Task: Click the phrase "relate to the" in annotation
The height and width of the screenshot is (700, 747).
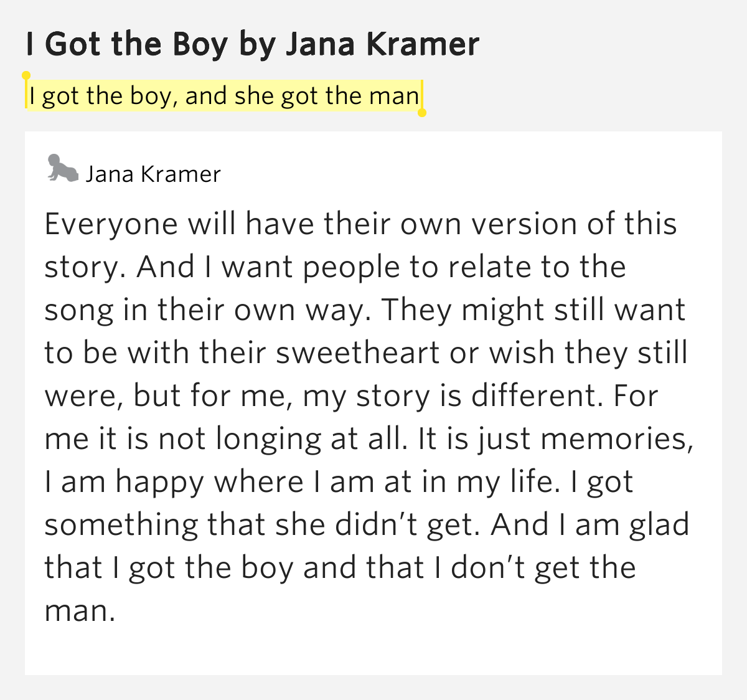Action: click(537, 267)
